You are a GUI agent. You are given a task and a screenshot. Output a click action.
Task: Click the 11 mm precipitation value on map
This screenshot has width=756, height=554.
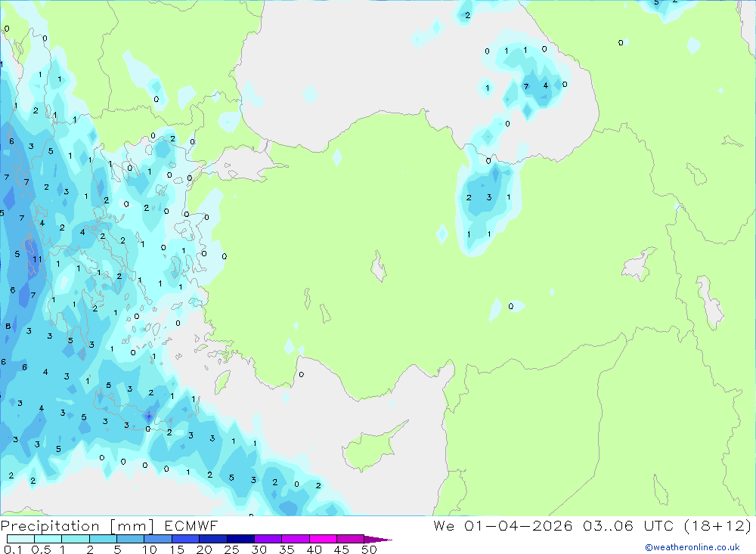(37, 259)
